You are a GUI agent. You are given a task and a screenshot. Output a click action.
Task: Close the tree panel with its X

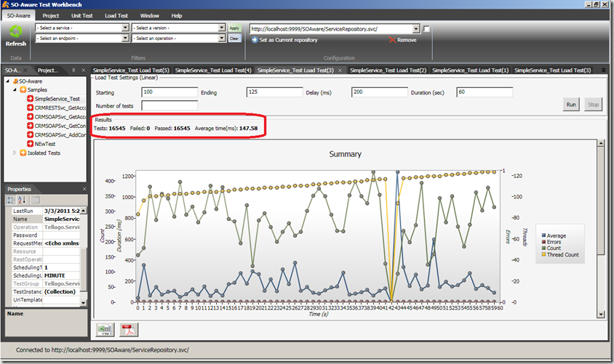[x=84, y=70]
